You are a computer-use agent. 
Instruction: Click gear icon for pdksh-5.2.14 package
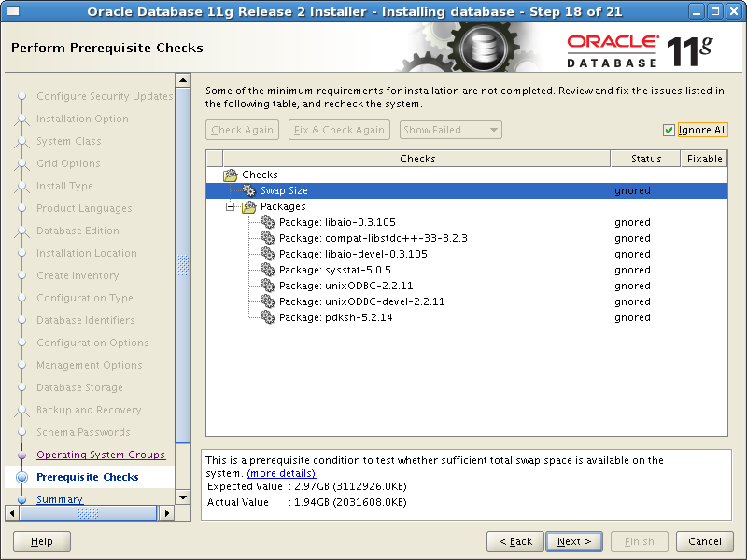pyautogui.click(x=268, y=317)
